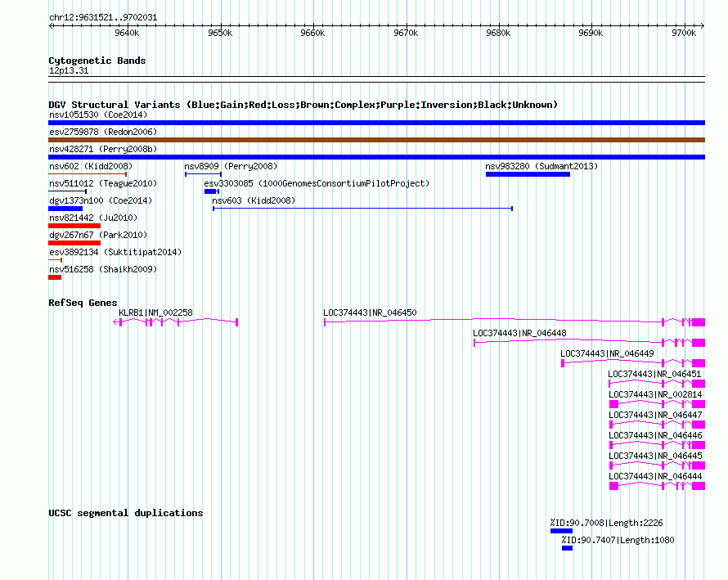Image resolution: width=728 pixels, height=580 pixels.
Task: Click LOC374443|NR_046448 transcript label
Action: click(x=519, y=333)
